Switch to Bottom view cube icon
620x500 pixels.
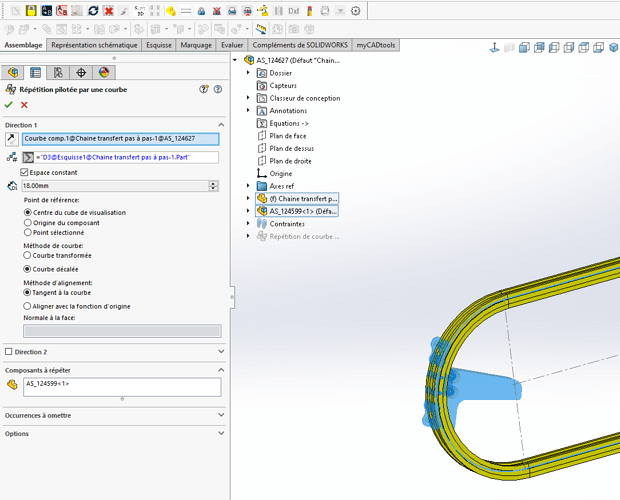pyautogui.click(x=599, y=48)
